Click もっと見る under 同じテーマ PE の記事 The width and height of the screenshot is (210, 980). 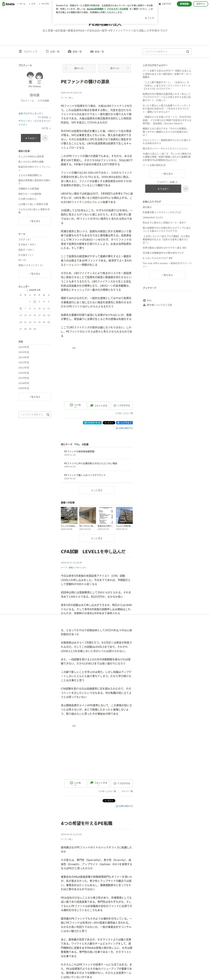(97, 490)
